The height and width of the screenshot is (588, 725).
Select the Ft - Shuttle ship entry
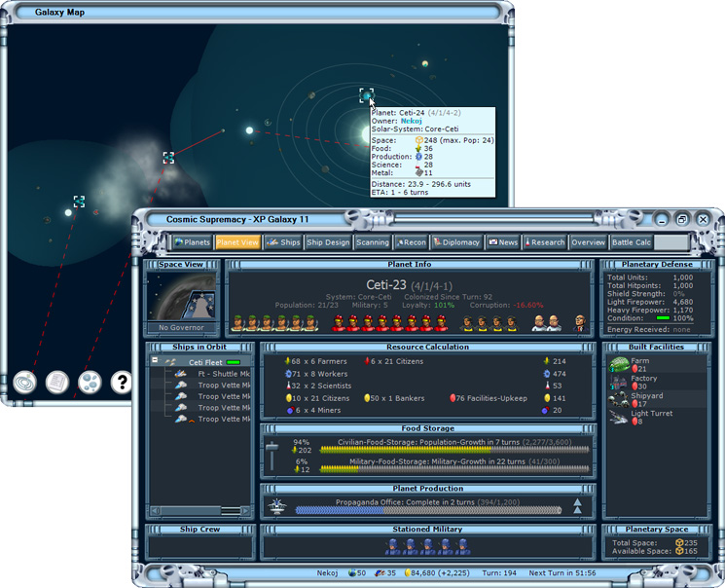pos(212,374)
